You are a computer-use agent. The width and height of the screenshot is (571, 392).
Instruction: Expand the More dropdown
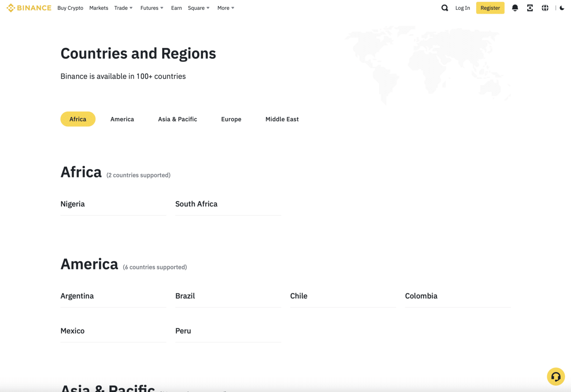(225, 8)
